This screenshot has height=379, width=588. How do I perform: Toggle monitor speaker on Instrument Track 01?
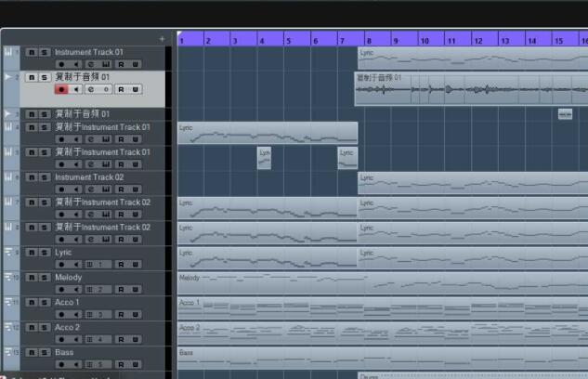click(76, 64)
